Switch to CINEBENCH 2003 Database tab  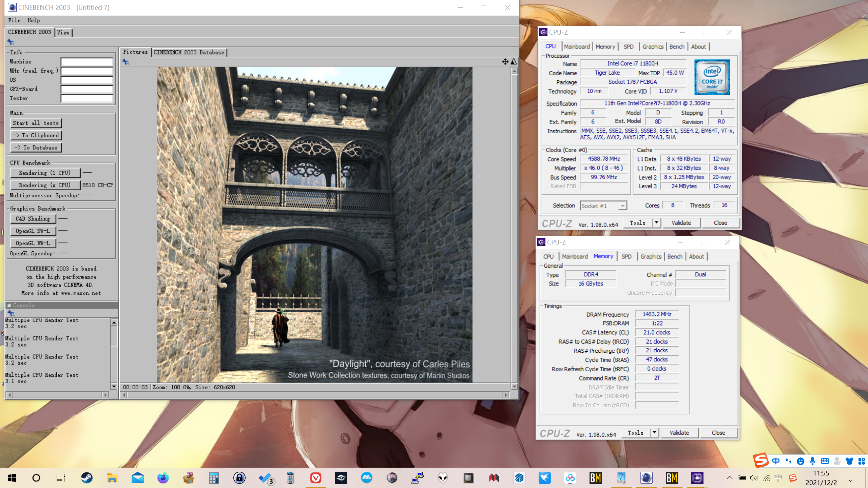[x=189, y=52]
